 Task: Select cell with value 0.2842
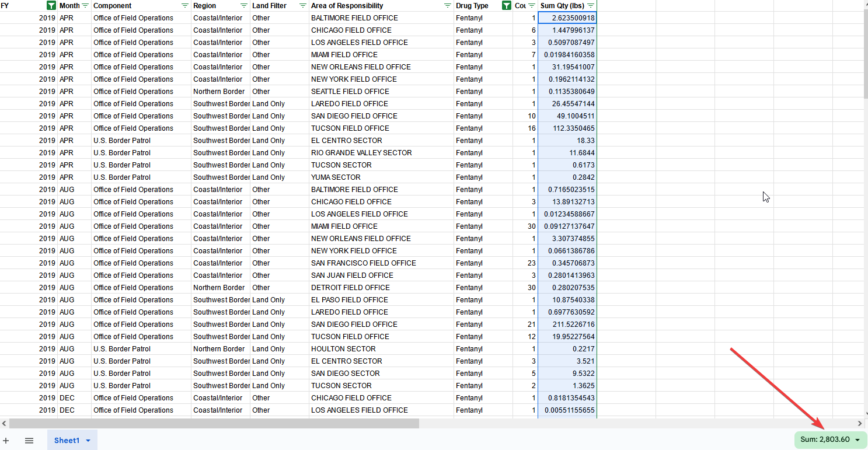[567, 177]
